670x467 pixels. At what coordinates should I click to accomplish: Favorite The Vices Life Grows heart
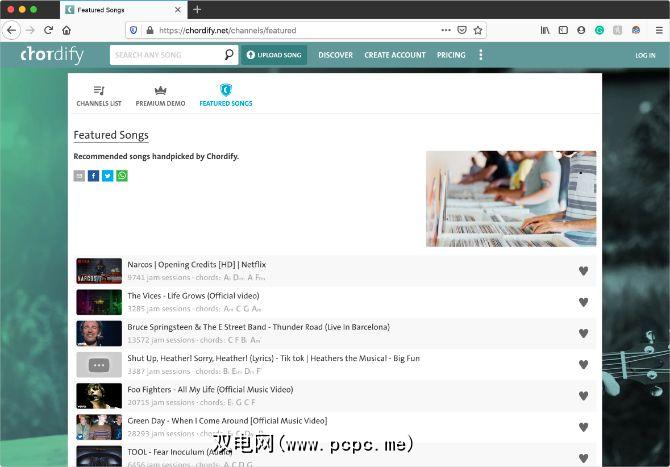(x=583, y=302)
